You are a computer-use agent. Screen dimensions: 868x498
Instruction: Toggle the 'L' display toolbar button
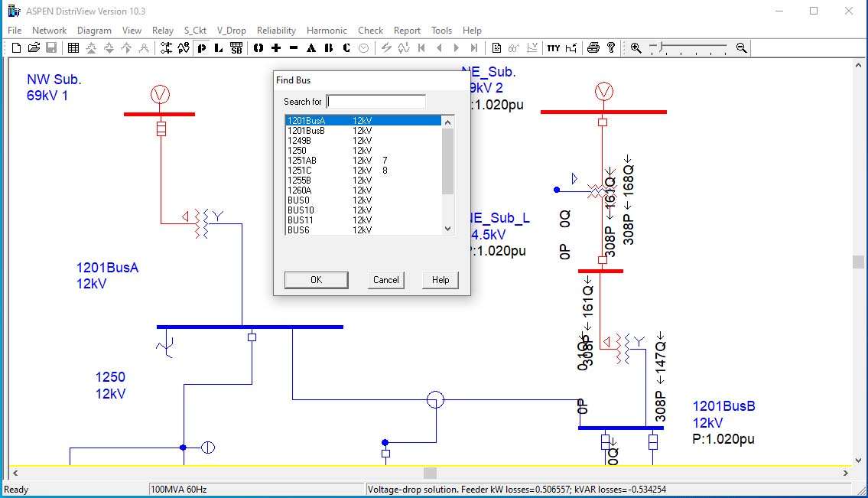219,47
